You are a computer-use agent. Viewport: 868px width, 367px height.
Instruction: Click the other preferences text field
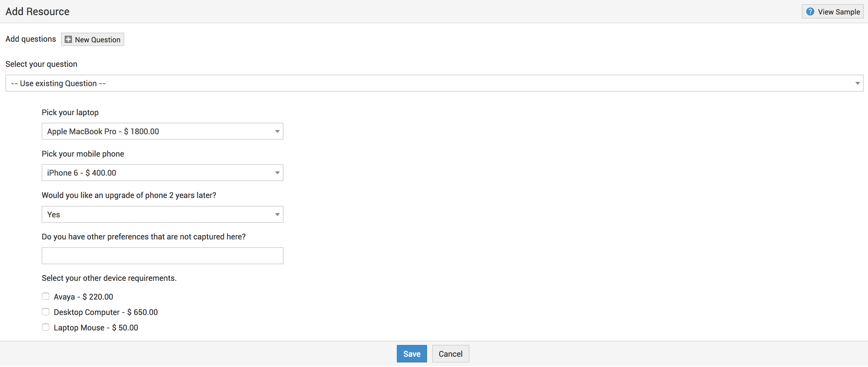click(162, 256)
